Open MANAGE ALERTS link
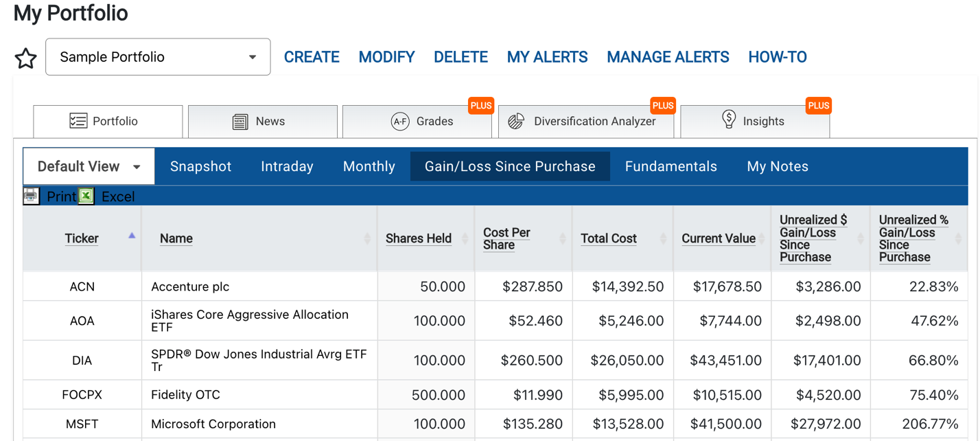 click(x=668, y=57)
